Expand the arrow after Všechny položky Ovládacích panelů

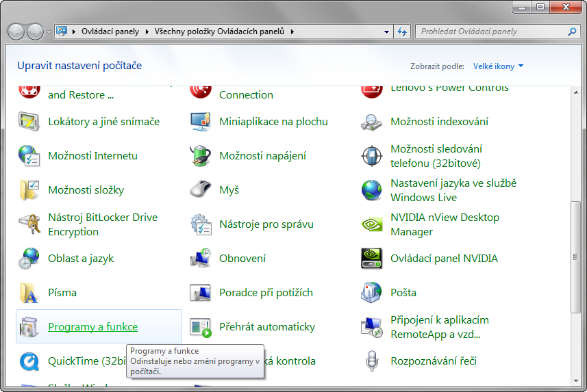pos(292,31)
